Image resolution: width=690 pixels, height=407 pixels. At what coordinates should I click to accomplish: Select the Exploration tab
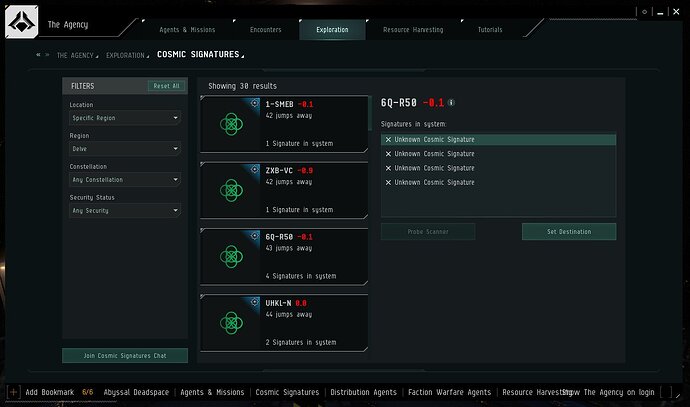pyautogui.click(x=332, y=29)
